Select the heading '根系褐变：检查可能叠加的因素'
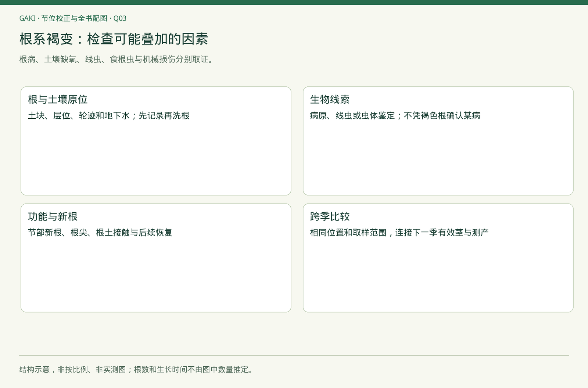 coord(114,39)
